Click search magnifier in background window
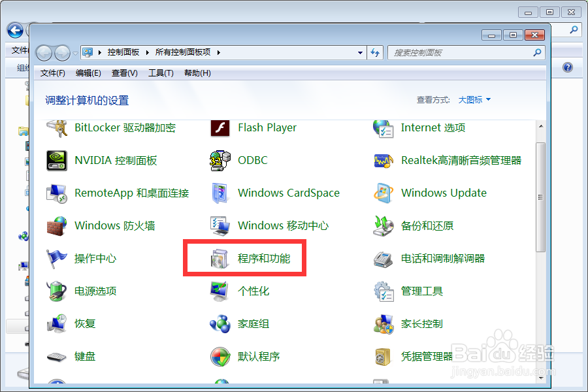The height and width of the screenshot is (392, 588). click(x=574, y=29)
